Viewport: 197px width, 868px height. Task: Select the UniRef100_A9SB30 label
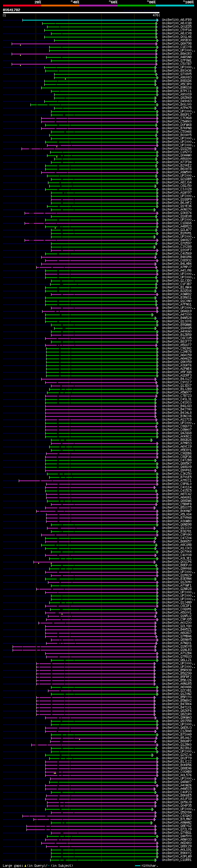(177, 40)
